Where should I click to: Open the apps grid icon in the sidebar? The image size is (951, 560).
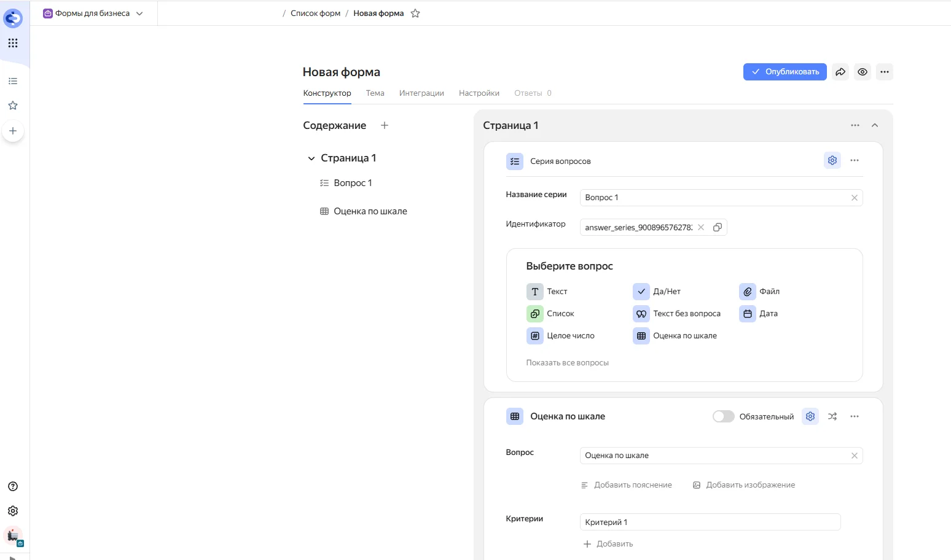coord(13,43)
